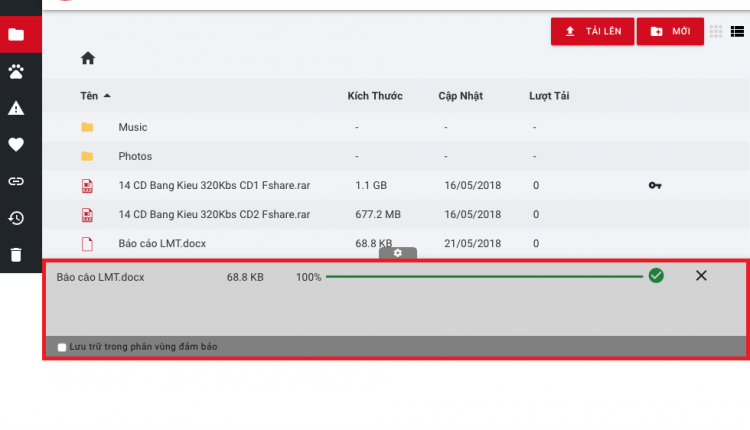Sort by Kích Thước column
The width and height of the screenshot is (750, 430).
(375, 96)
